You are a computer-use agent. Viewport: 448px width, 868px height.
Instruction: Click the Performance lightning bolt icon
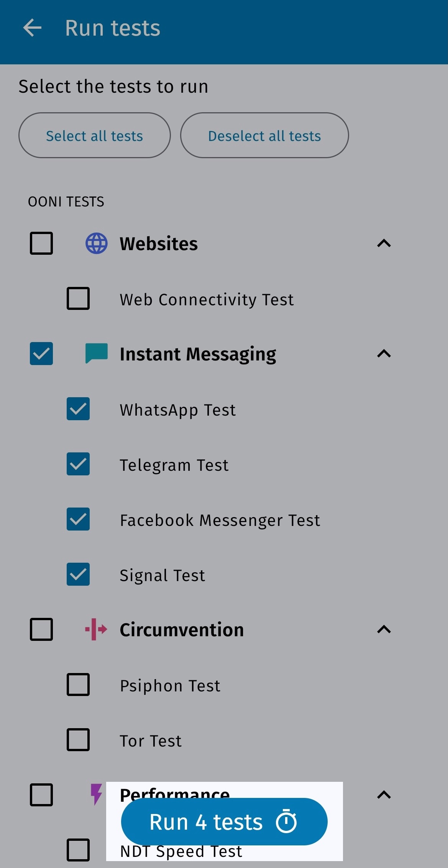(96, 794)
